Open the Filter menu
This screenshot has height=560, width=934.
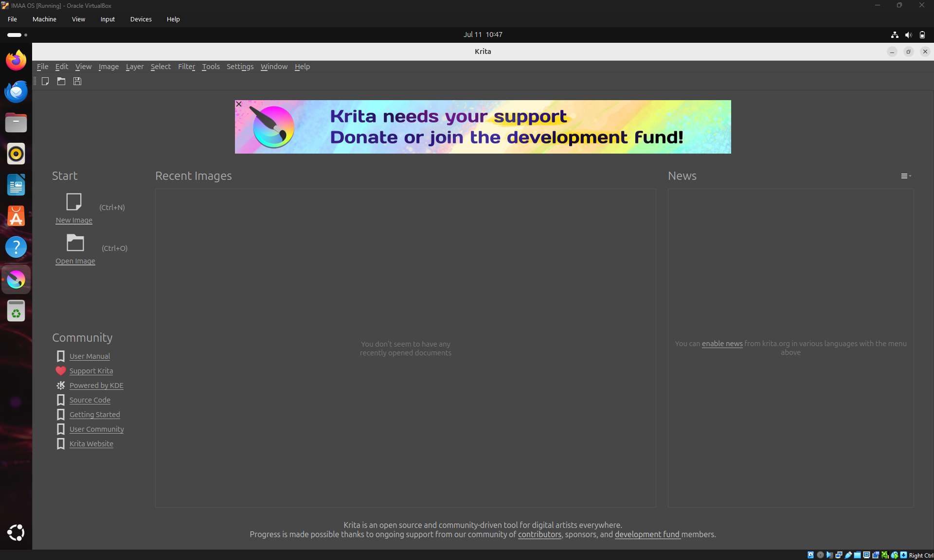[186, 67]
